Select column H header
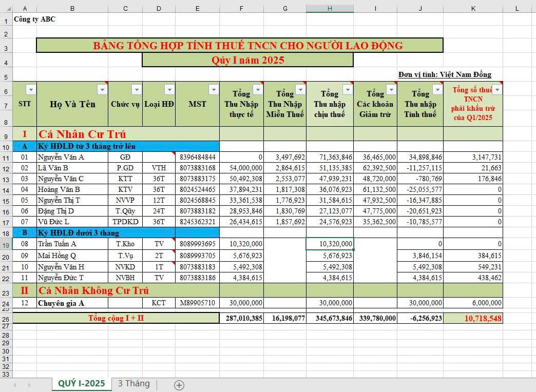Image resolution: width=536 pixels, height=392 pixels. pyautogui.click(x=330, y=9)
